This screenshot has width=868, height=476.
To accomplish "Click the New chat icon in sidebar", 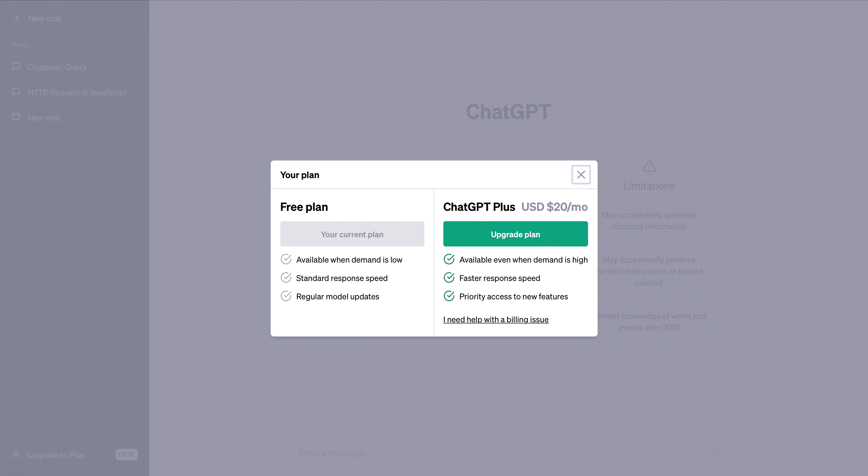I will pyautogui.click(x=16, y=18).
